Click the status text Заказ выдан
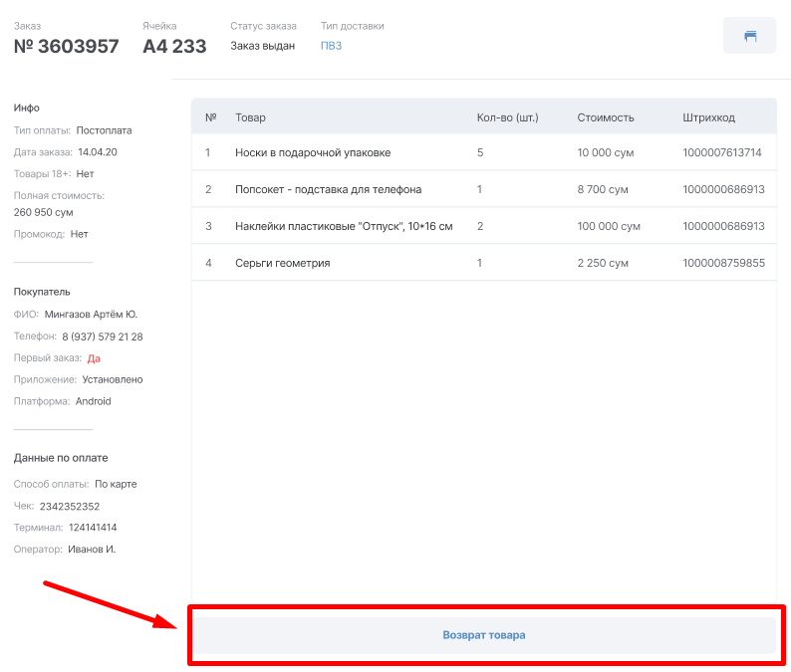 pos(262,46)
